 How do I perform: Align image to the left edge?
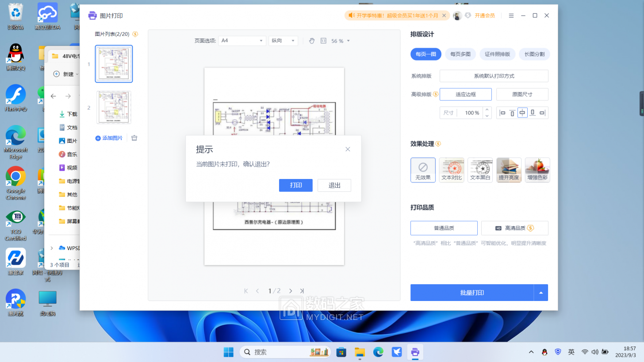502,113
